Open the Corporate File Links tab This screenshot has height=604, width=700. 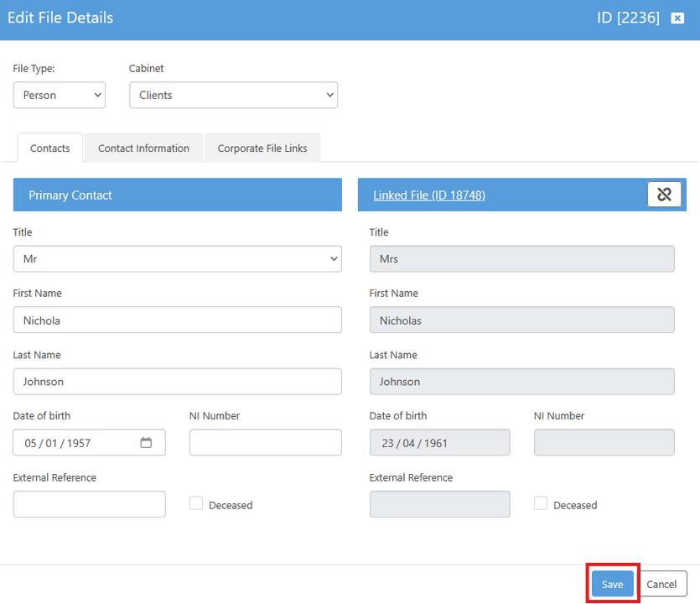(x=262, y=148)
